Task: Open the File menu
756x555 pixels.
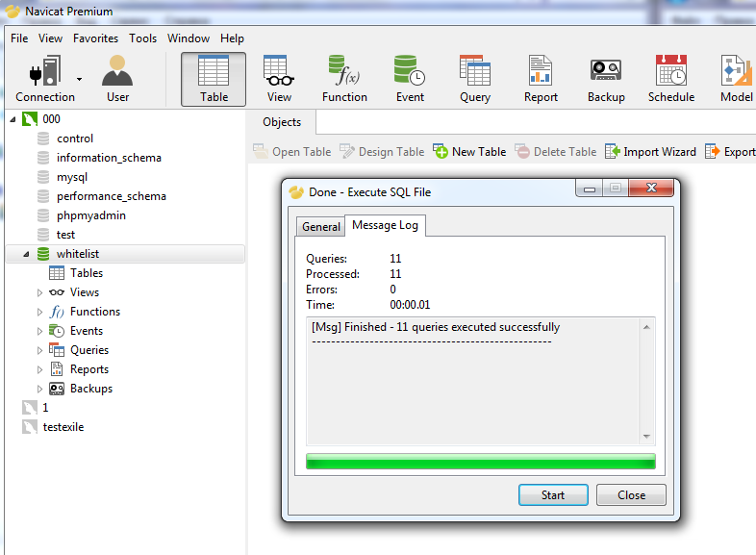Action: coord(19,38)
